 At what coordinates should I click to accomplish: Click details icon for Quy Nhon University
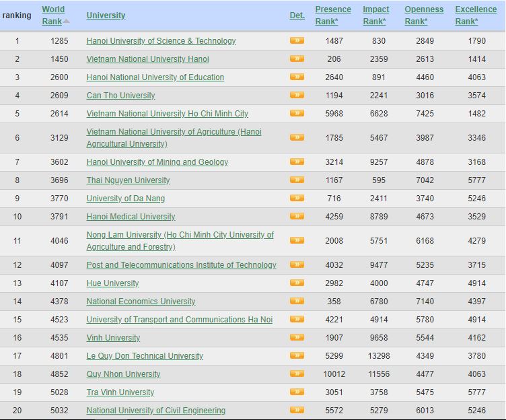pos(297,374)
